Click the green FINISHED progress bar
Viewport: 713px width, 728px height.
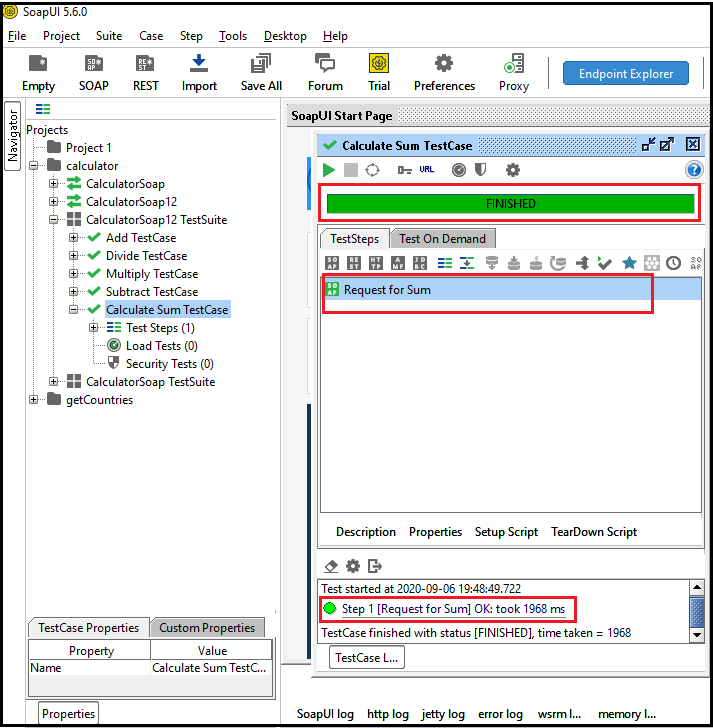tap(511, 203)
